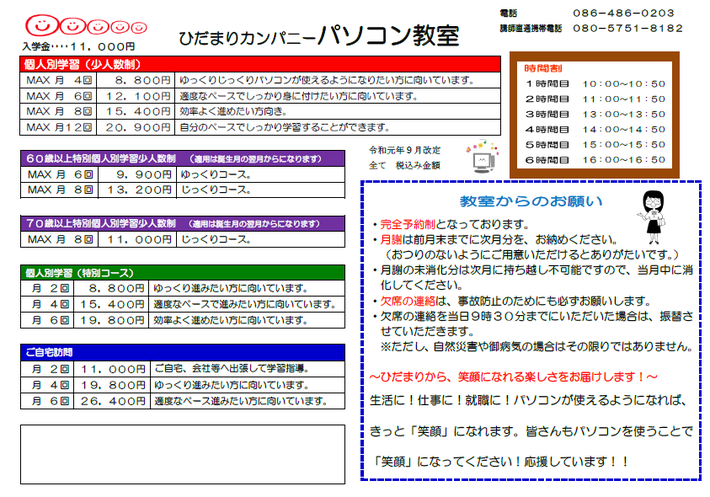The width and height of the screenshot is (710, 497).
Task: Click the パソコン教室 title text
Action: [389, 35]
